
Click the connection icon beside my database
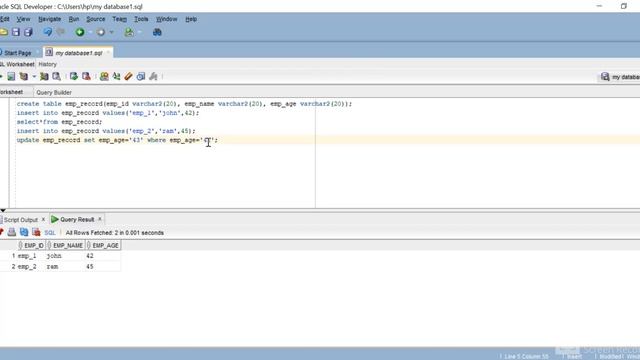(605, 77)
